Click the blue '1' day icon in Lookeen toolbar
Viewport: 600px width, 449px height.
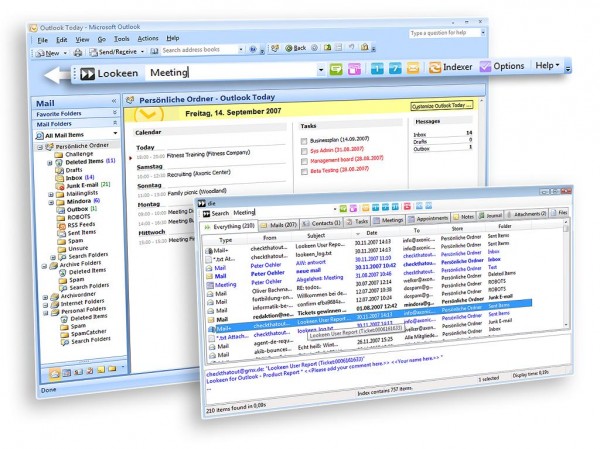coord(377,69)
